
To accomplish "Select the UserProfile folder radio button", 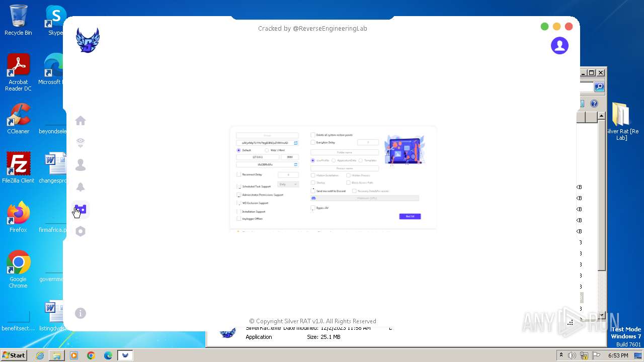I will point(312,160).
